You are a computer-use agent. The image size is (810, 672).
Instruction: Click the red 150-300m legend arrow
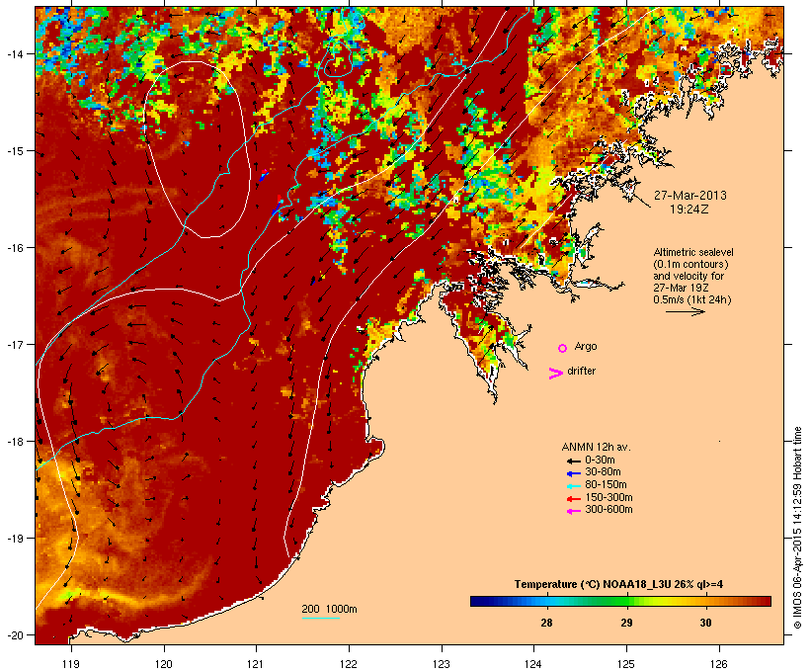[573, 499]
